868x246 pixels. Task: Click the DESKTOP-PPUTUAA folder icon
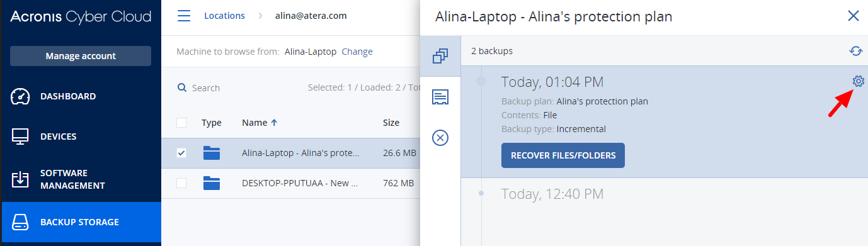212,183
